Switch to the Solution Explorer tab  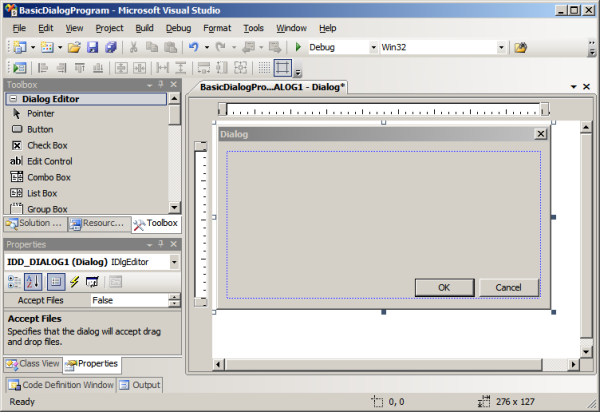(x=35, y=223)
